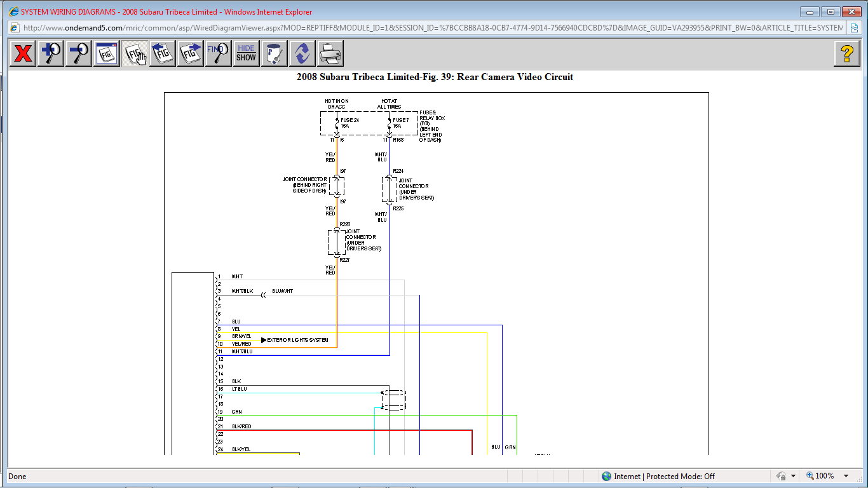The width and height of the screenshot is (868, 488).
Task: Zoom out with the minus magnifier
Action: [x=79, y=53]
